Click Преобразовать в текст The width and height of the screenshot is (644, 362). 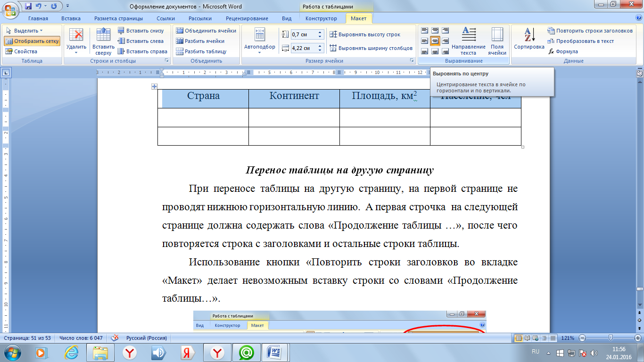pos(580,41)
